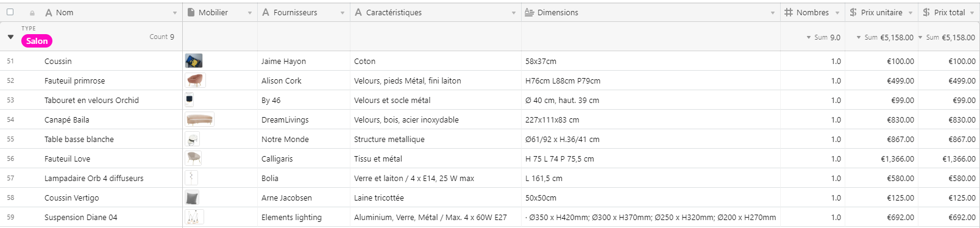
Task: Open the Nom column dropdown arrow
Action: click(x=175, y=13)
